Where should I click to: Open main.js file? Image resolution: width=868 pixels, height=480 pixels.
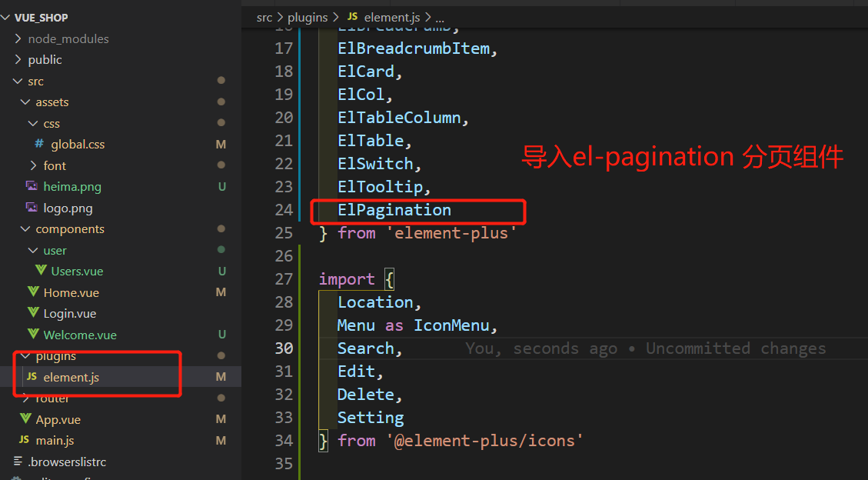55,441
